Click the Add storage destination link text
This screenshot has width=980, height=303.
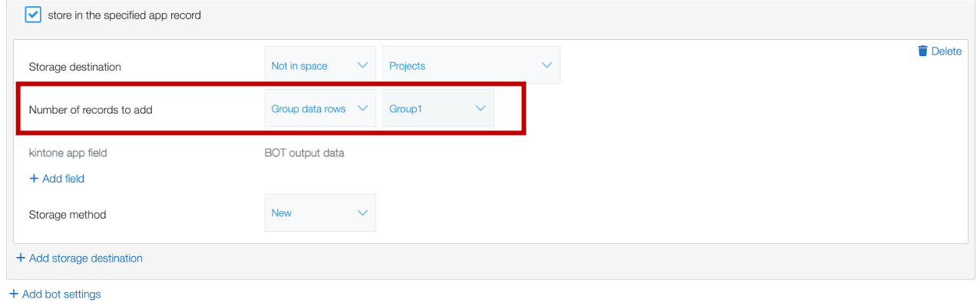tap(86, 259)
